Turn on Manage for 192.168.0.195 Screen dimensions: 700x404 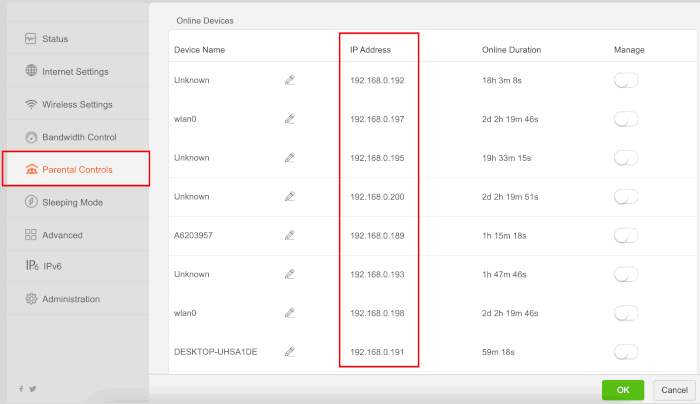[626, 158]
